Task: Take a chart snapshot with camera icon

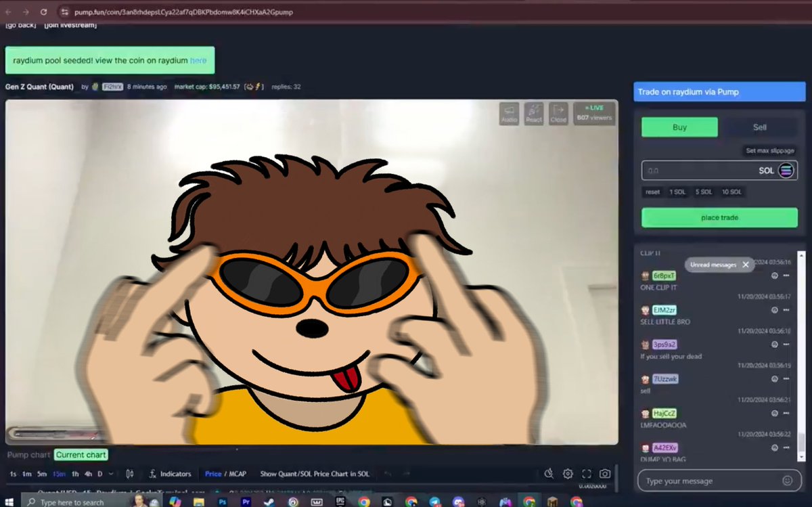Action: 605,474
